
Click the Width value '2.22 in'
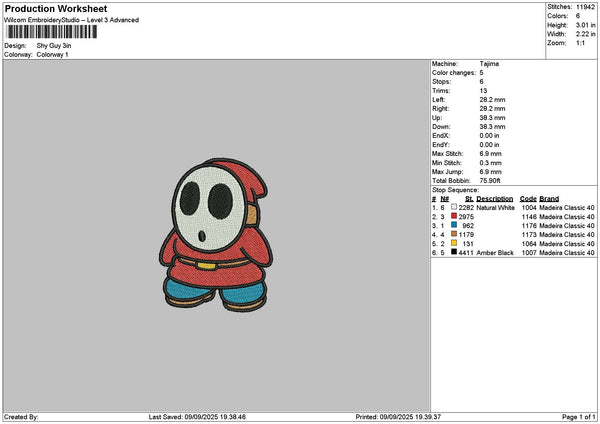(x=585, y=34)
